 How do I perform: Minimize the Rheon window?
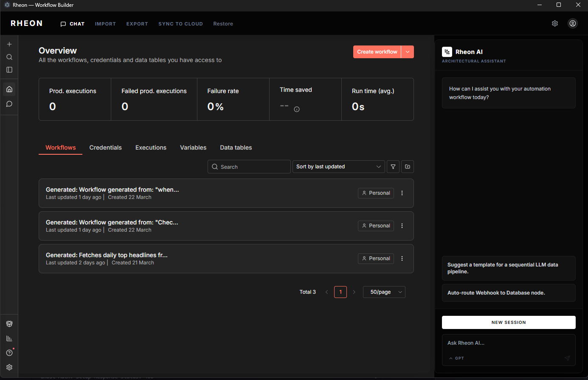point(540,5)
